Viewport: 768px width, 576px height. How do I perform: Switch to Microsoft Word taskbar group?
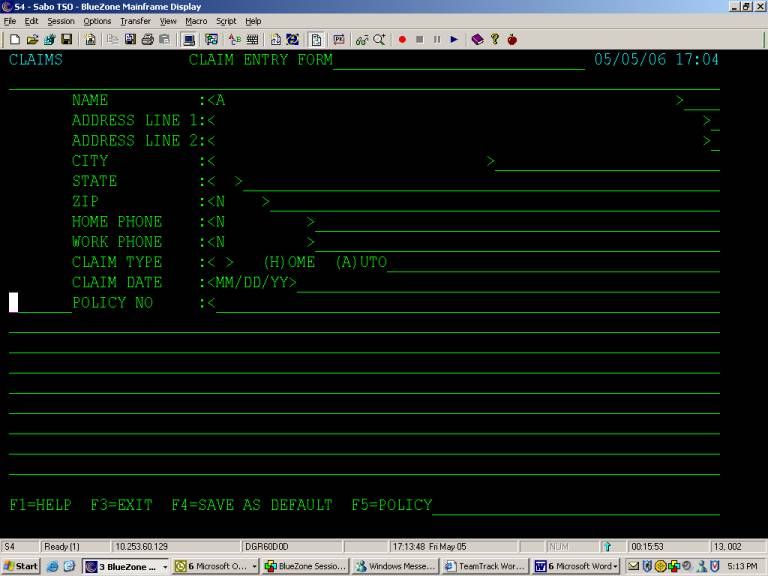[x=576, y=567]
